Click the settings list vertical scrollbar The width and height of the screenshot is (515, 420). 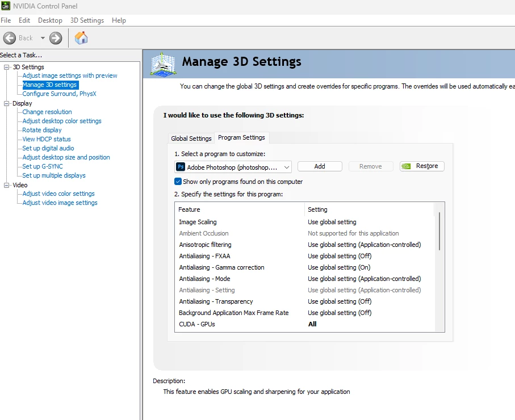click(x=439, y=231)
